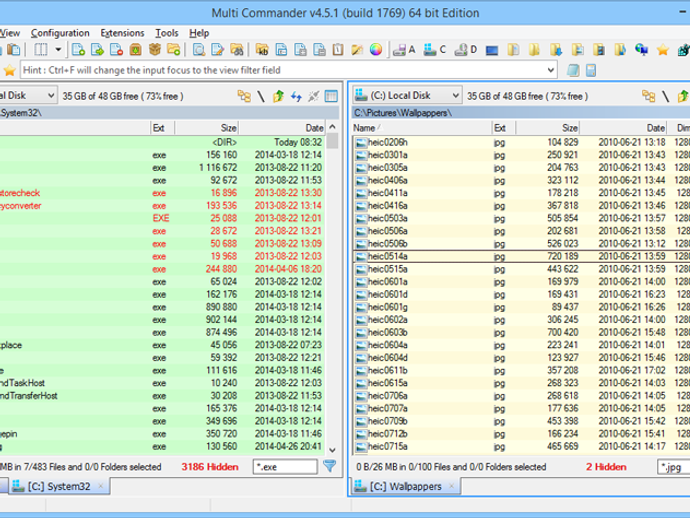The width and height of the screenshot is (690, 518).
Task: Click the star icon left of the command line
Action: coord(8,70)
